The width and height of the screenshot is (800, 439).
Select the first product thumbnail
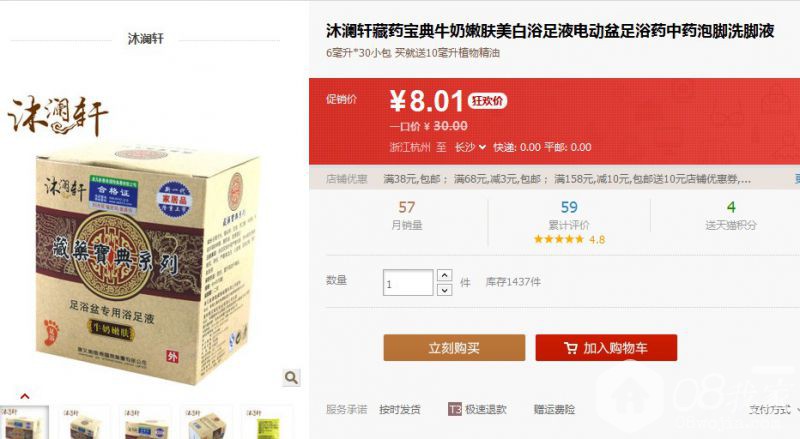tap(24, 423)
